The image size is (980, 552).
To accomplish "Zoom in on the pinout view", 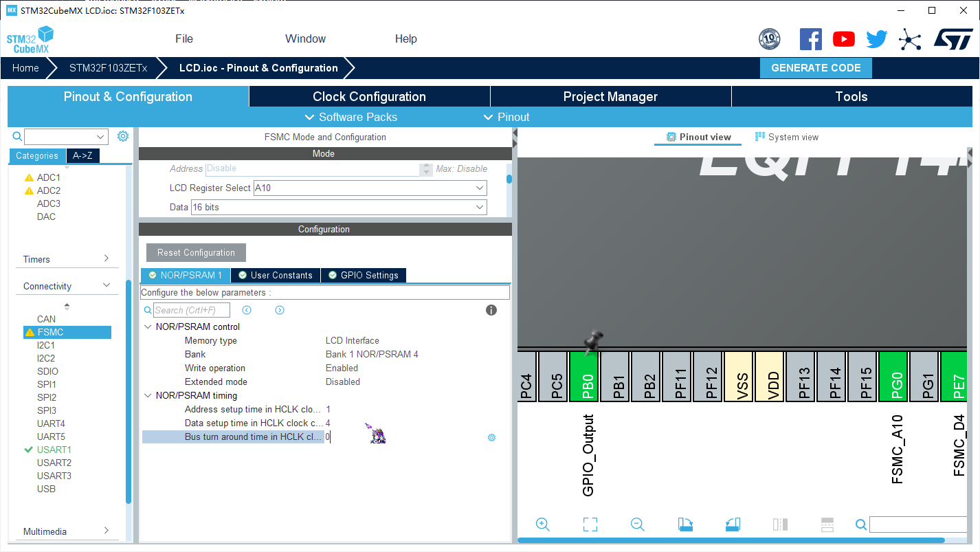I will coord(543,525).
